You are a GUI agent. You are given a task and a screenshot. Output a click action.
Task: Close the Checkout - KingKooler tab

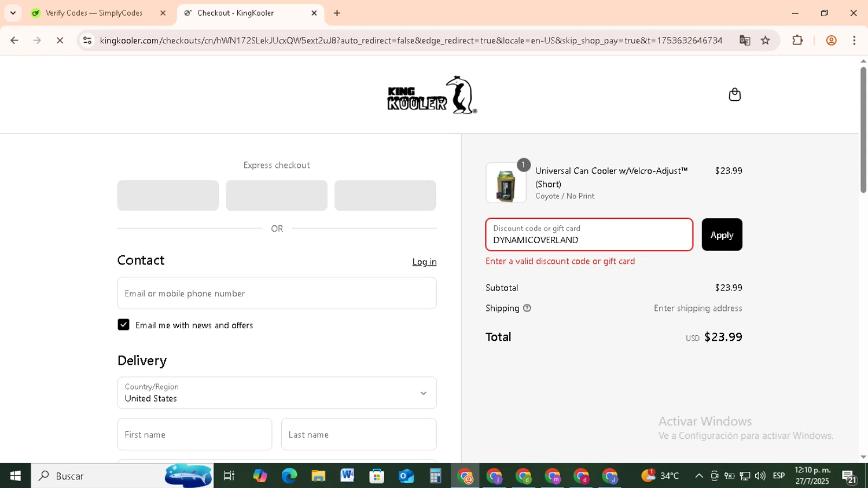pos(314,13)
